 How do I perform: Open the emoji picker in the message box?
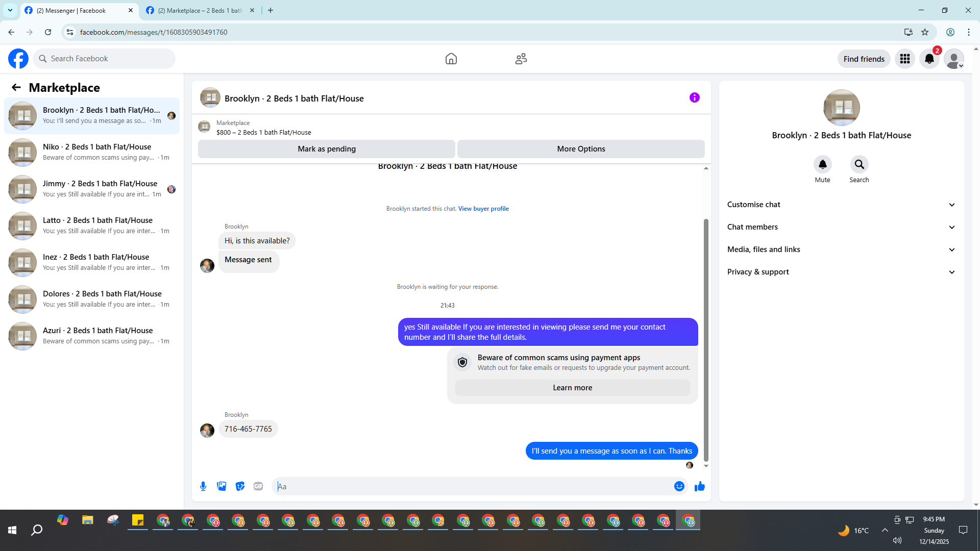[679, 486]
